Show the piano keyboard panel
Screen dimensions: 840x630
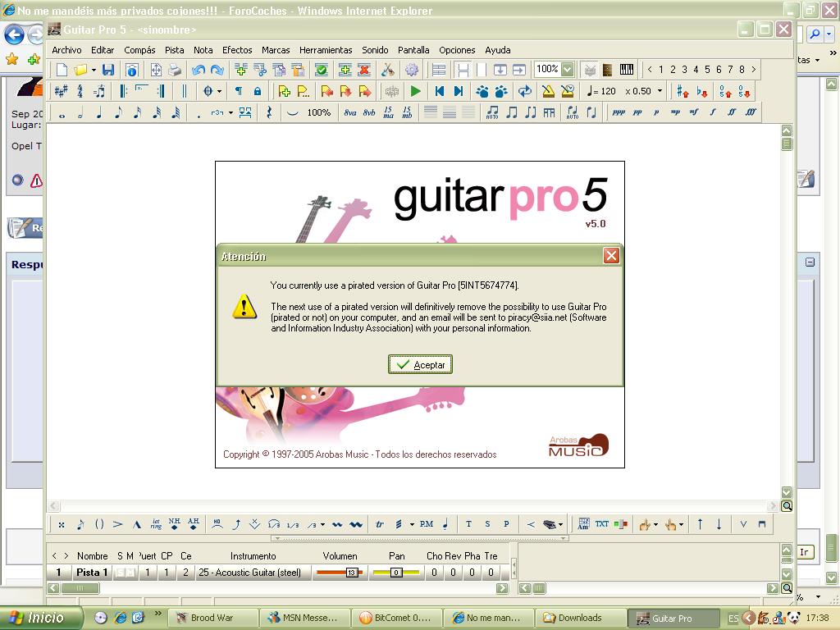coord(626,70)
